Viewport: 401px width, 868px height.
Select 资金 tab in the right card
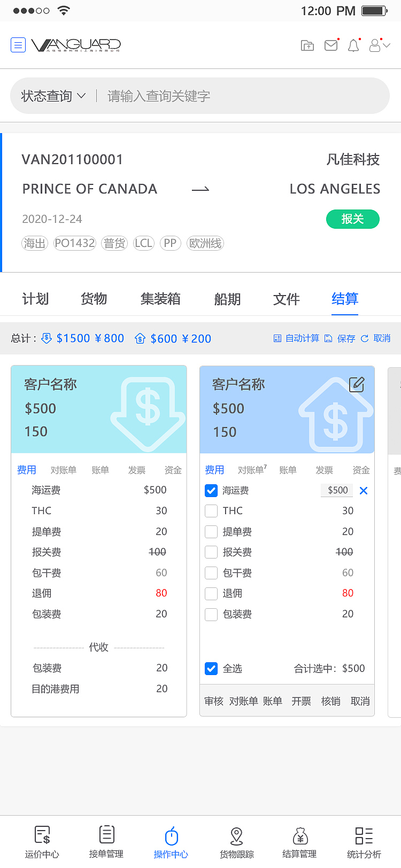(x=361, y=470)
